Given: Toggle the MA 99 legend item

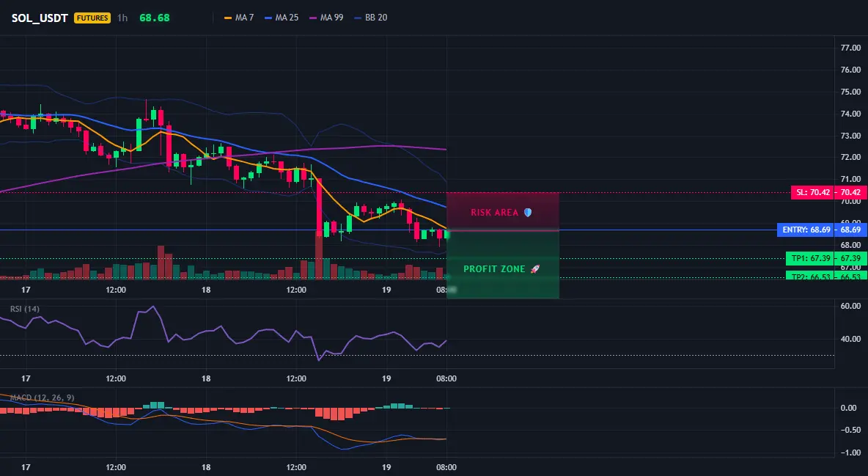Looking at the screenshot, I should [327, 18].
